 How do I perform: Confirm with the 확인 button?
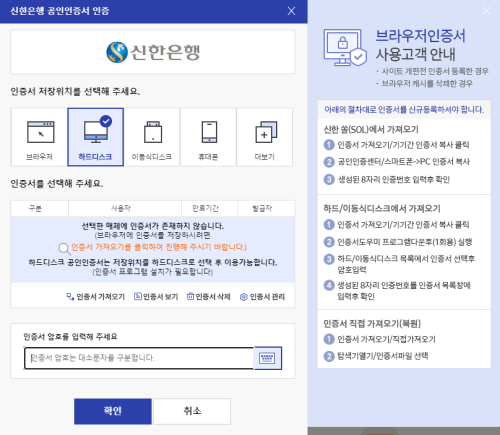[113, 411]
